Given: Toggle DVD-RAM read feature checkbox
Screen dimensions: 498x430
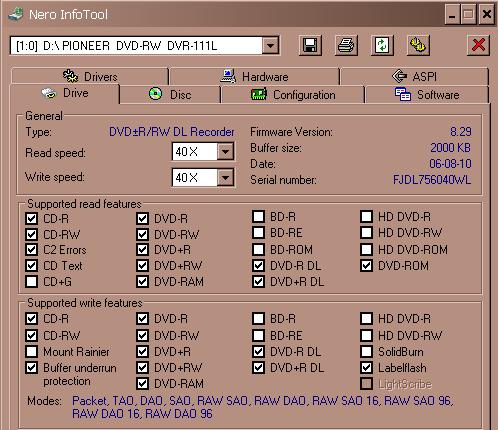Looking at the screenshot, I should 142,282.
